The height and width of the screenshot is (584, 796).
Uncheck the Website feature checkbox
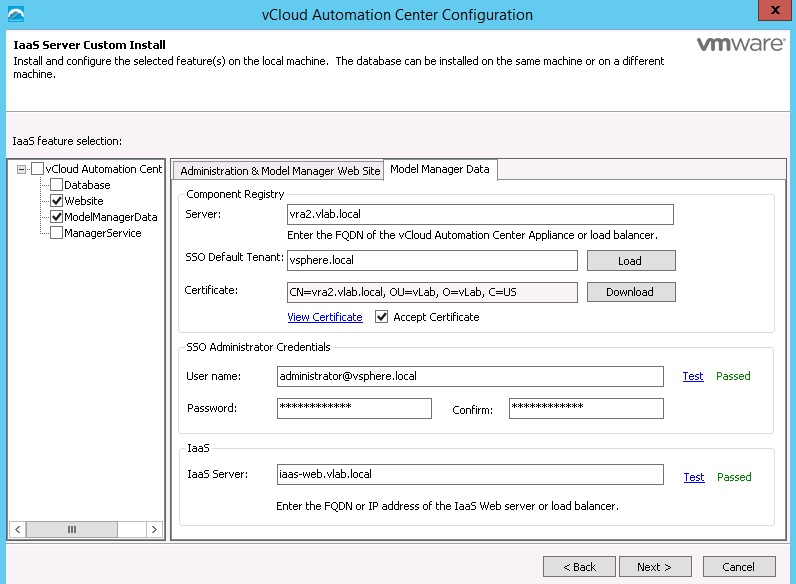(56, 201)
